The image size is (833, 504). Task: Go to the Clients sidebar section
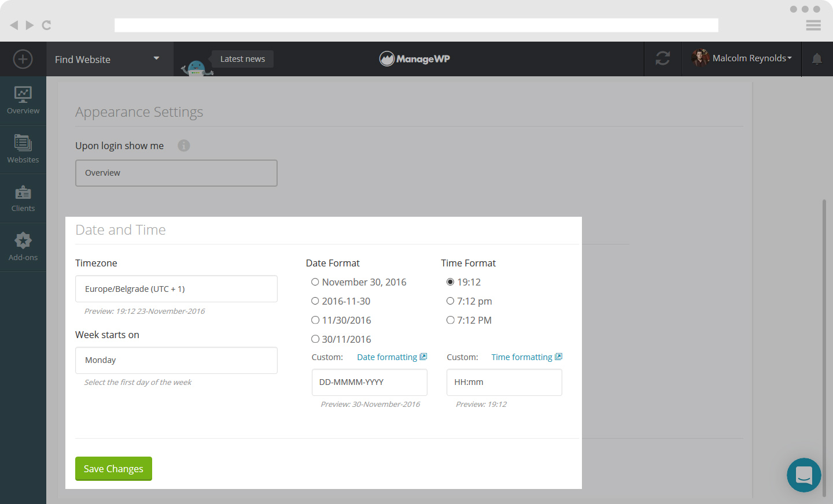[23, 198]
